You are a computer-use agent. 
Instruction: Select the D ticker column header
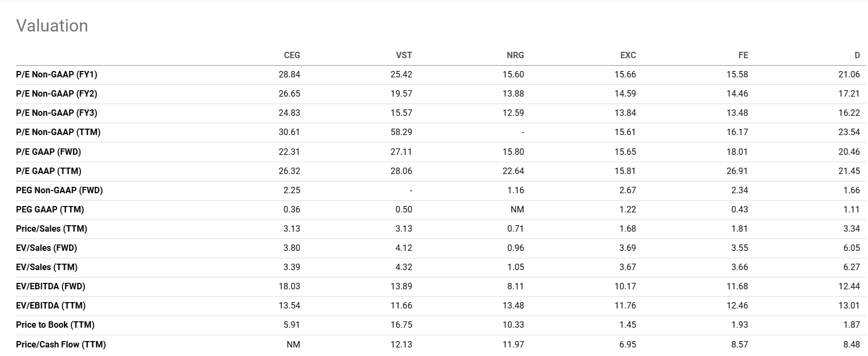point(857,55)
